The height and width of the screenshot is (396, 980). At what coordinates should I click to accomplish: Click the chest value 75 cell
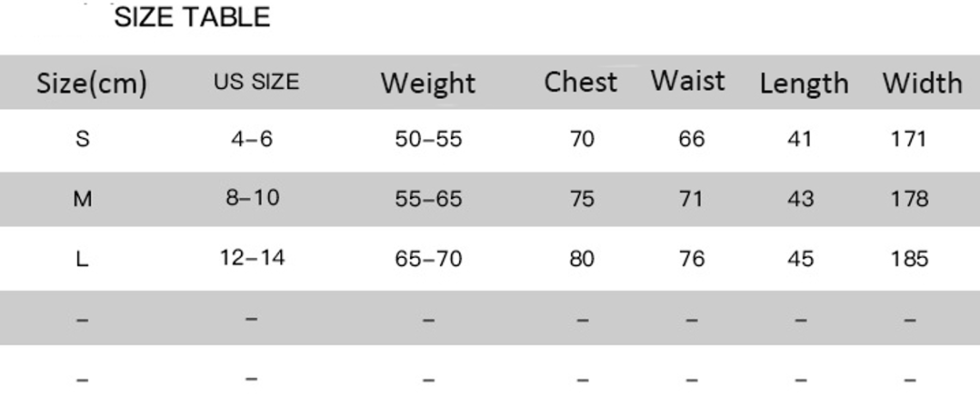point(582,200)
